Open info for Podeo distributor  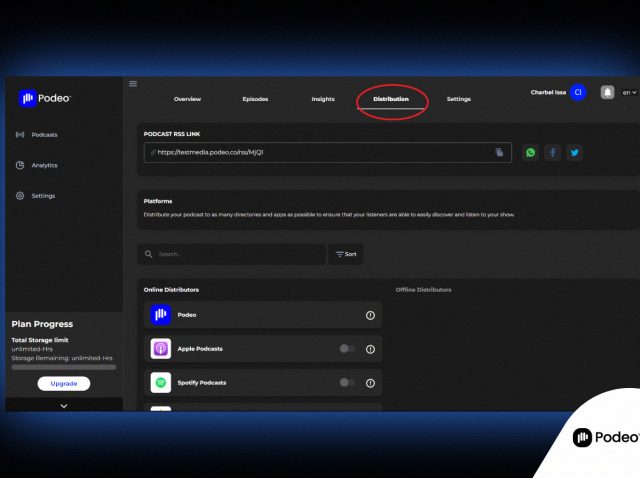(x=370, y=315)
